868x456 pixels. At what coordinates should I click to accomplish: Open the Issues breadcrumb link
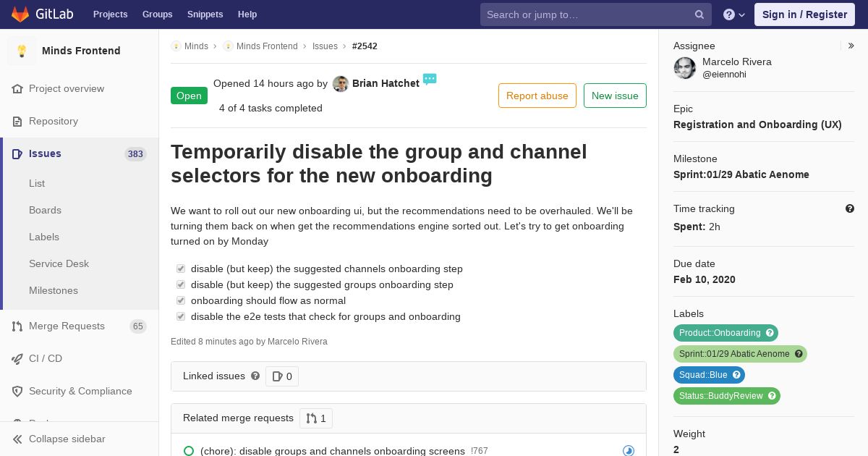coord(325,46)
